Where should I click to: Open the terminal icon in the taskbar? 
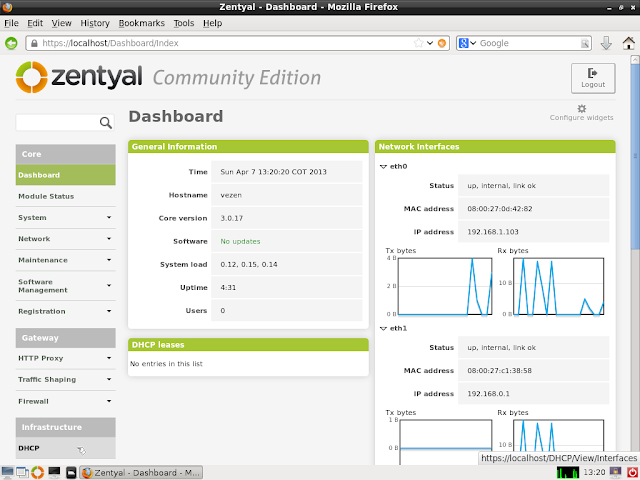[54, 473]
